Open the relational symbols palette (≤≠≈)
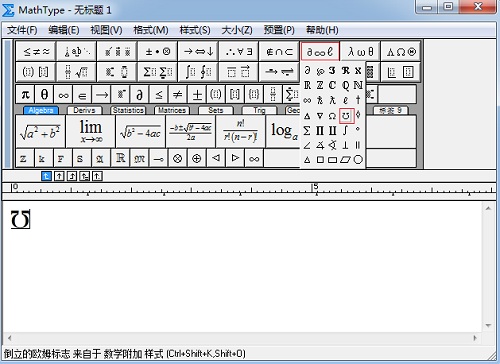 pos(36,51)
